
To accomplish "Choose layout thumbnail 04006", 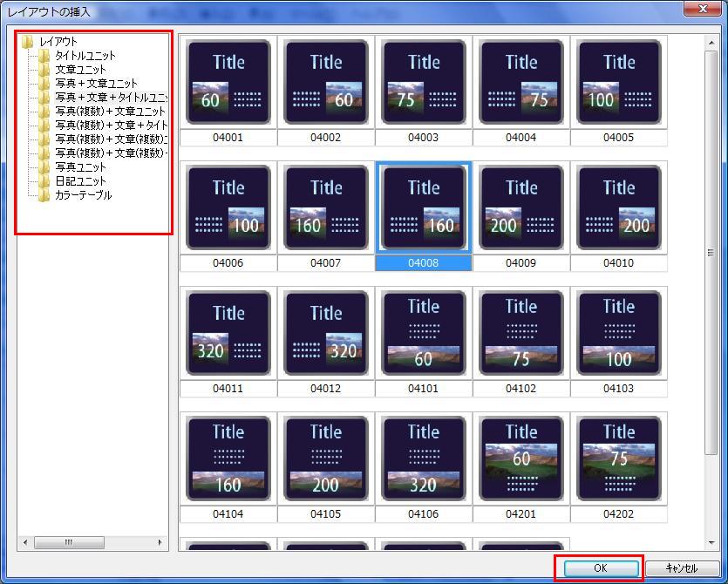I will [x=228, y=207].
